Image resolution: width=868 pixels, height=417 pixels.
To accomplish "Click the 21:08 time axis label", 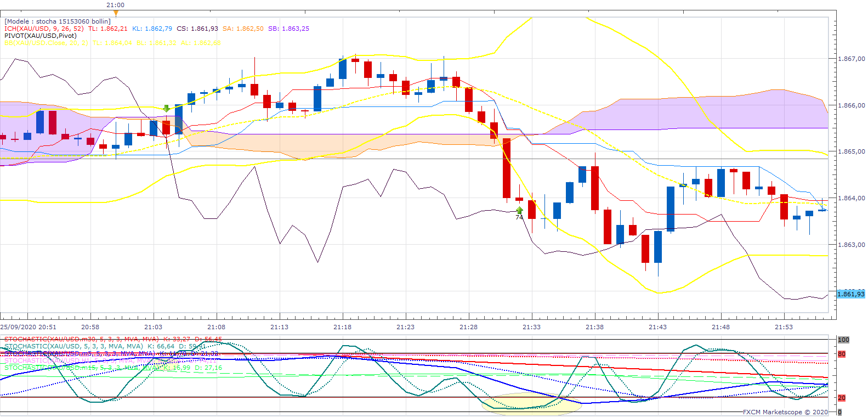I will (x=216, y=327).
